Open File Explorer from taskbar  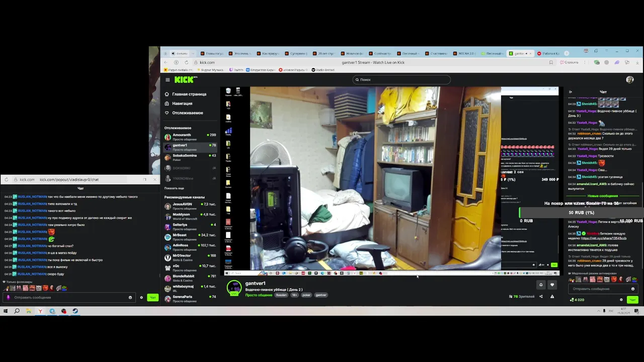tap(29, 311)
